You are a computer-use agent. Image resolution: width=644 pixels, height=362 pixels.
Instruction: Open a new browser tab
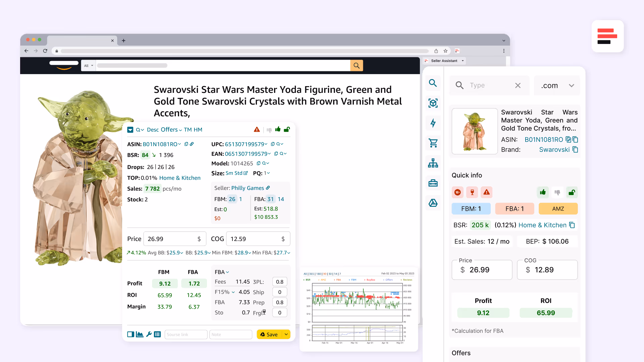(x=123, y=41)
